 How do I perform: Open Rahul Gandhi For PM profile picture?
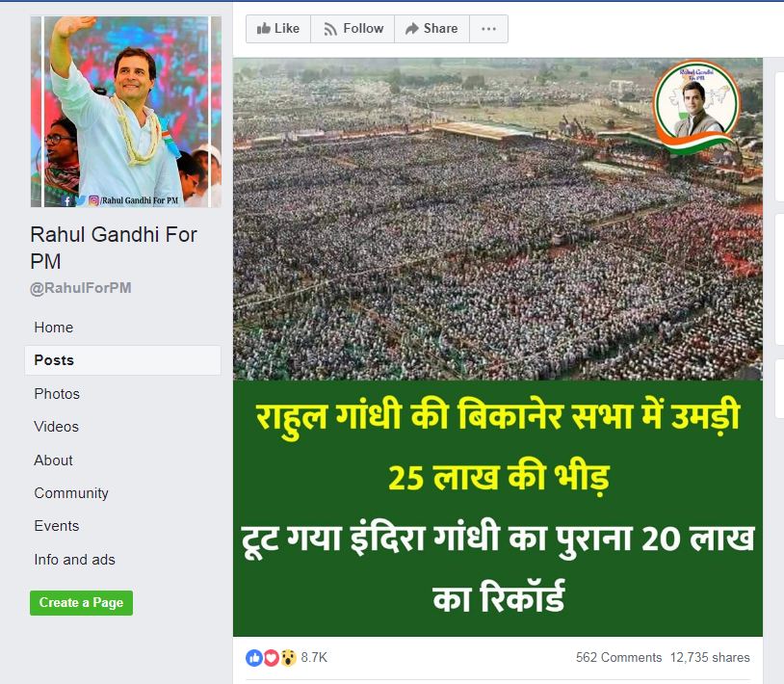pos(125,112)
